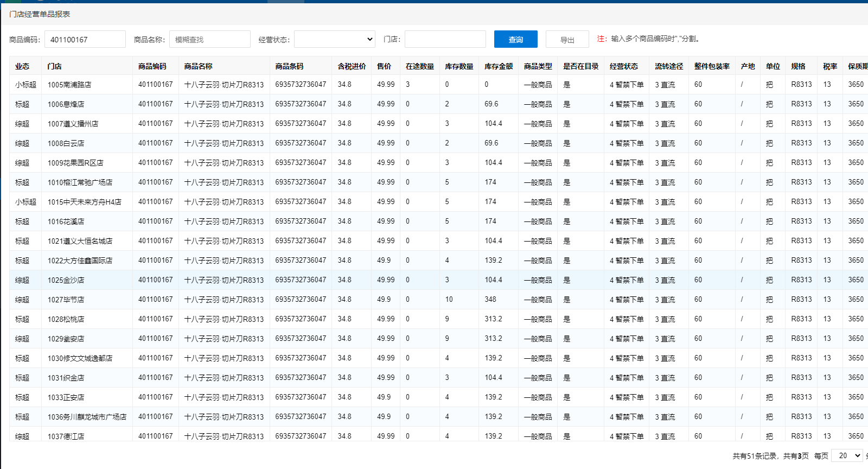The image size is (868, 469).
Task: Click the 库存金额 column header
Action: point(499,66)
